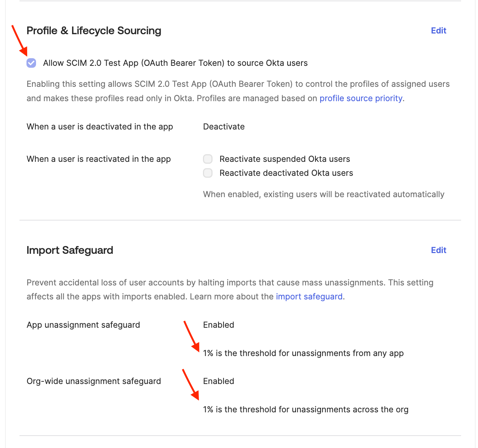Click the 1% threshold text across the org

point(306,409)
